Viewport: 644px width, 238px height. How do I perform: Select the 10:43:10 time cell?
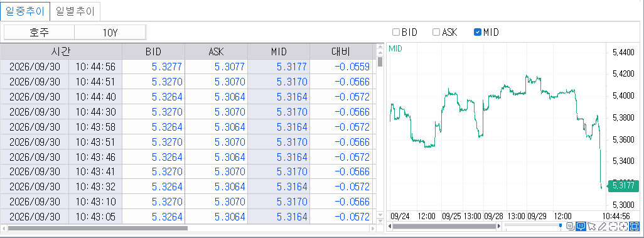tap(95, 202)
